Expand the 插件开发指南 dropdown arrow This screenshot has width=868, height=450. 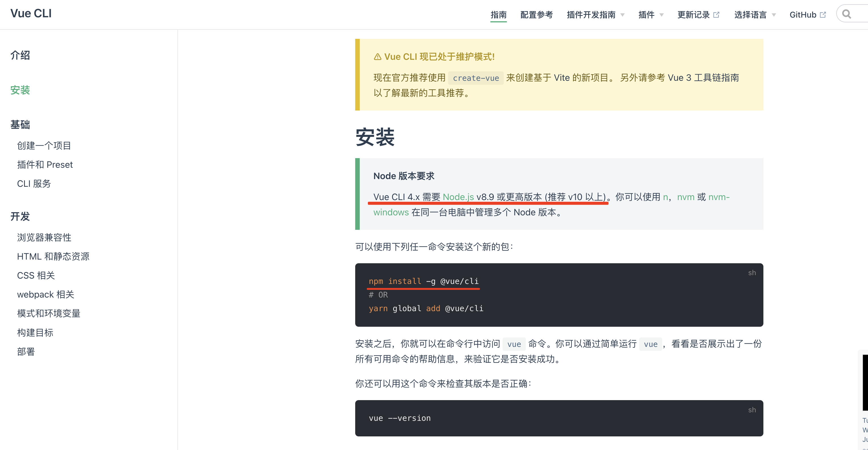tap(622, 15)
